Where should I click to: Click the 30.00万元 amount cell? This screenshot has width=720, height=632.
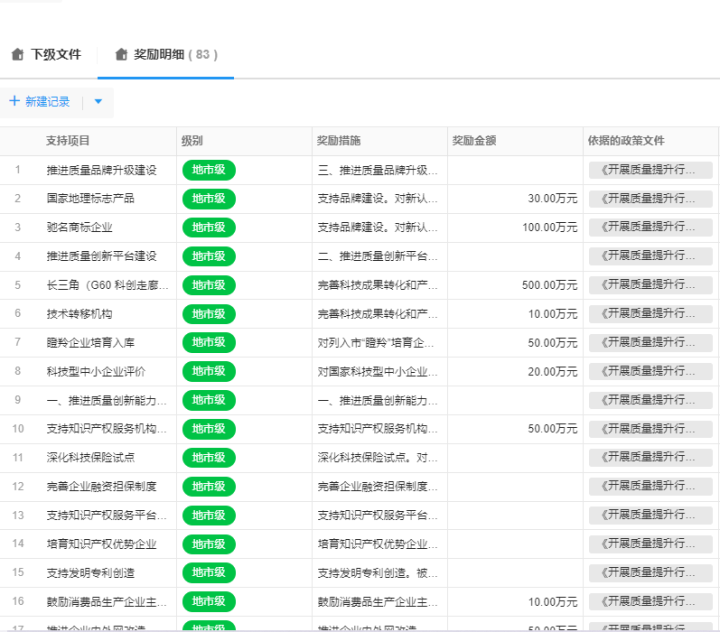(x=552, y=199)
